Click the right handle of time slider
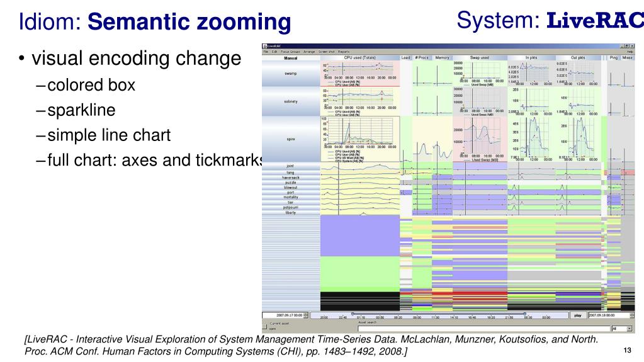This screenshot has height=362, width=644. [525, 314]
